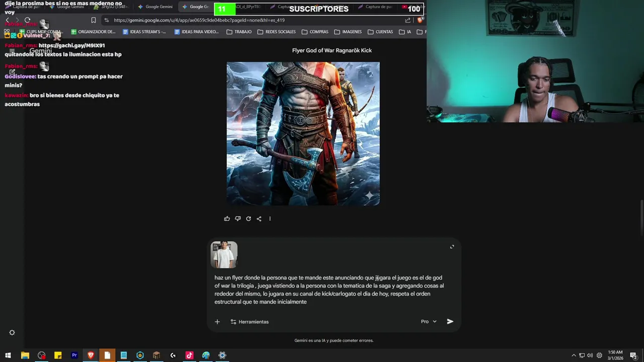Screen dimensions: 644x362
Task: Reload the page in the browser
Action: point(27,20)
